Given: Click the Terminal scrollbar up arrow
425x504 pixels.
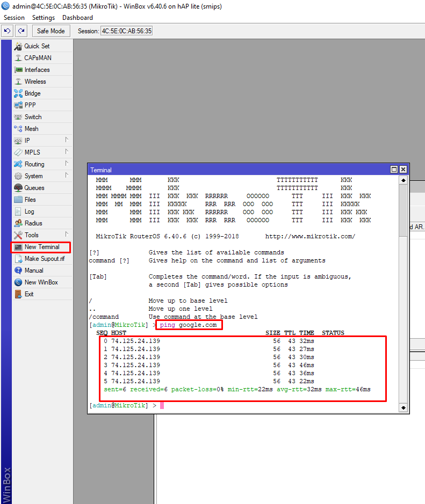Looking at the screenshot, I should tap(403, 181).
